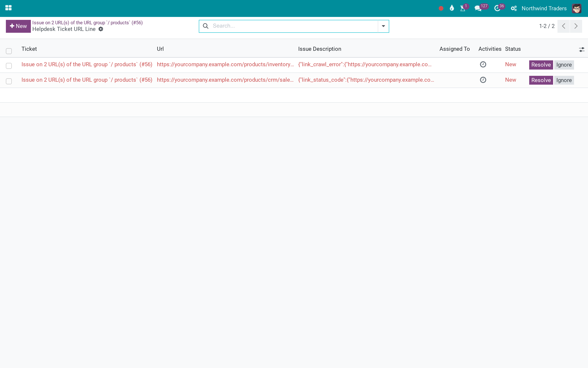Viewport: 588px width, 368px height.
Task: Ignore the inventory URL line
Action: coord(564,65)
